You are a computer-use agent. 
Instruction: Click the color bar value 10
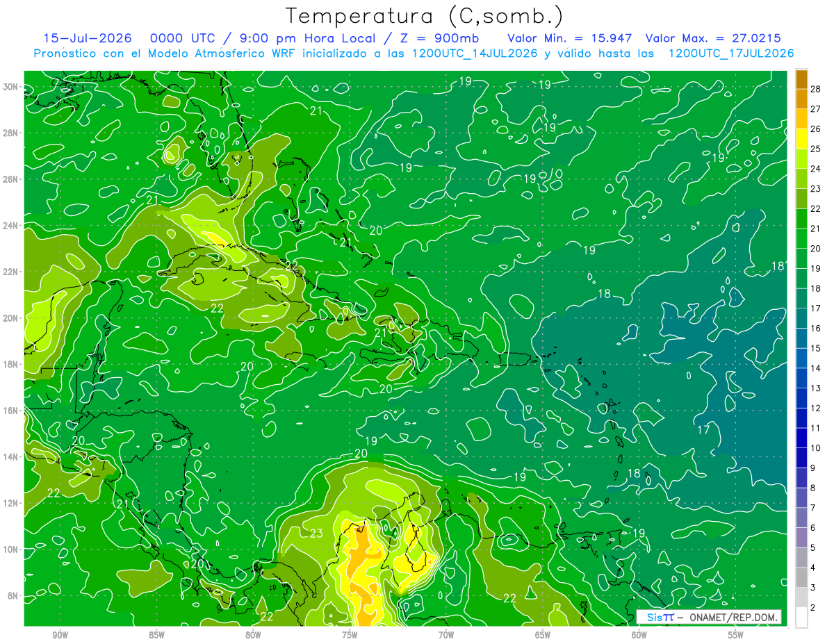pos(816,448)
